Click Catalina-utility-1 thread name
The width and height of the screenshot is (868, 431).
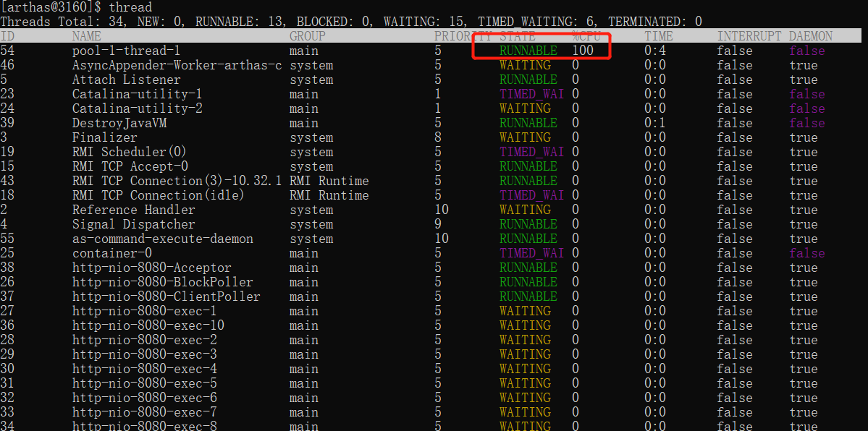(x=138, y=94)
